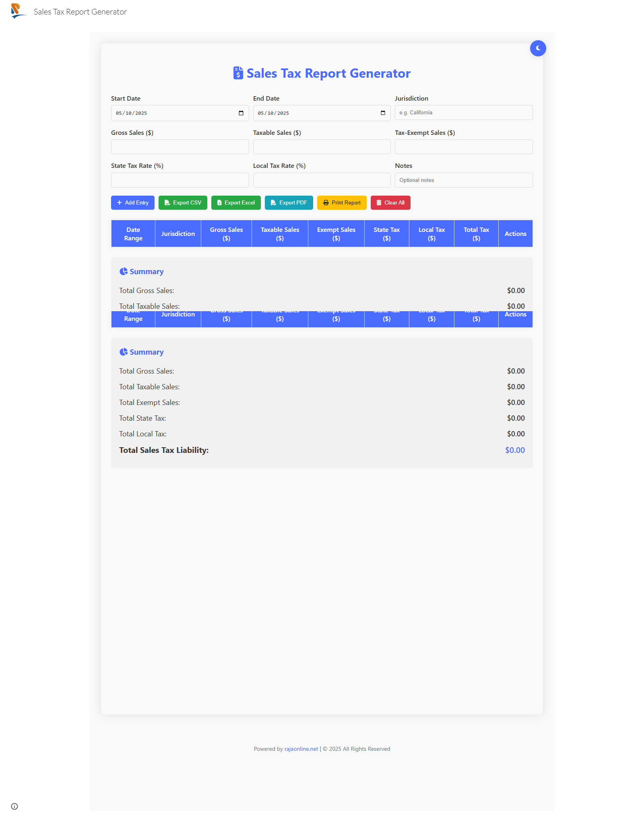Click the document icon beside the page title
The width and height of the screenshot is (644, 820).
click(x=238, y=73)
